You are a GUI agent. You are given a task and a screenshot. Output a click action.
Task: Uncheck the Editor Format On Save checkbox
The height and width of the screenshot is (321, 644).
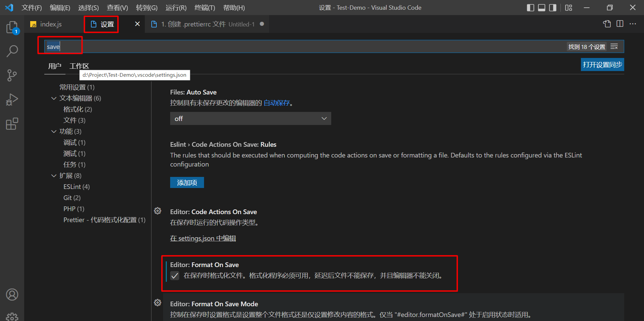(175, 276)
